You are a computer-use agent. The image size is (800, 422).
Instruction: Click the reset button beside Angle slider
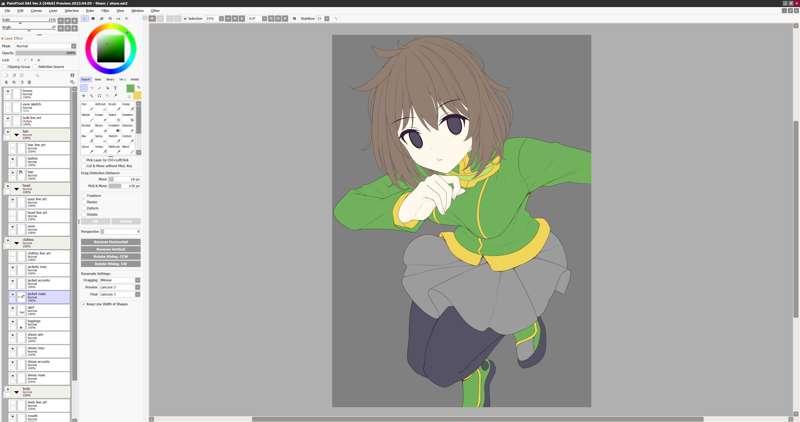pos(74,28)
